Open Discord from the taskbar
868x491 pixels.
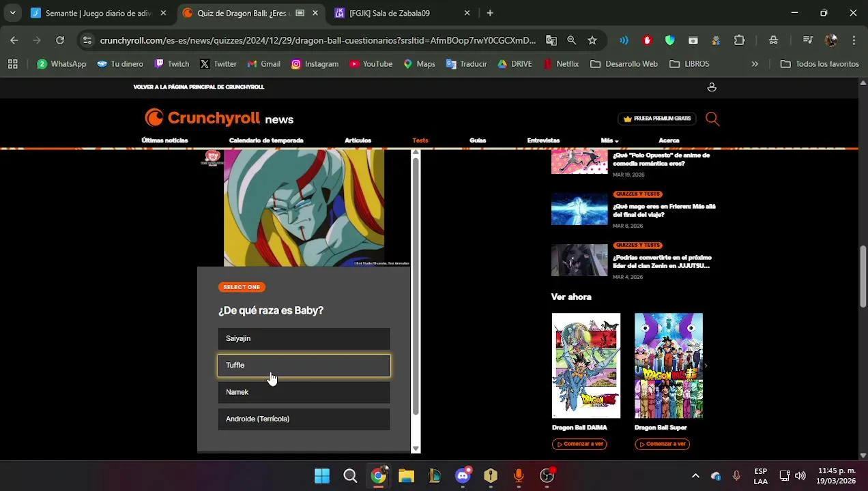(x=463, y=475)
